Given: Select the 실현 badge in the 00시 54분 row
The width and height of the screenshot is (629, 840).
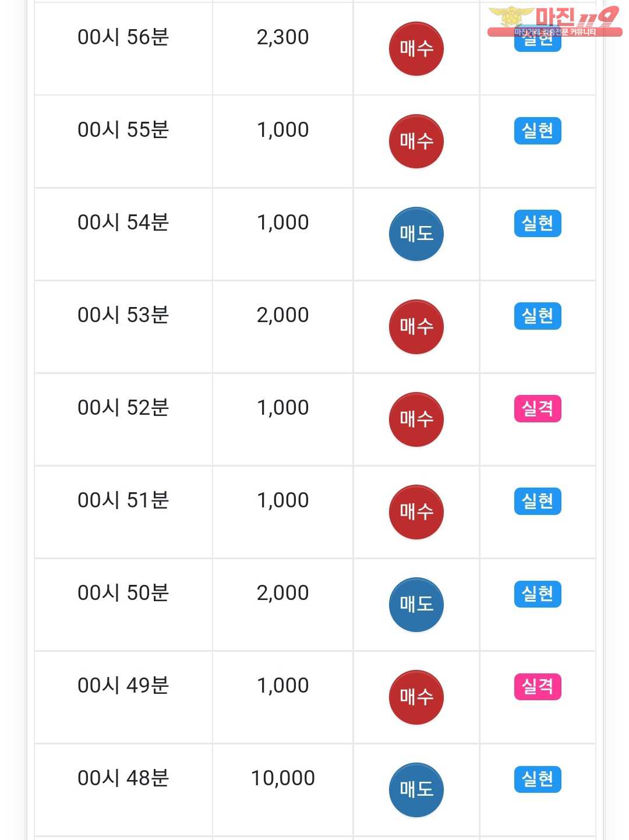Looking at the screenshot, I should point(538,223).
